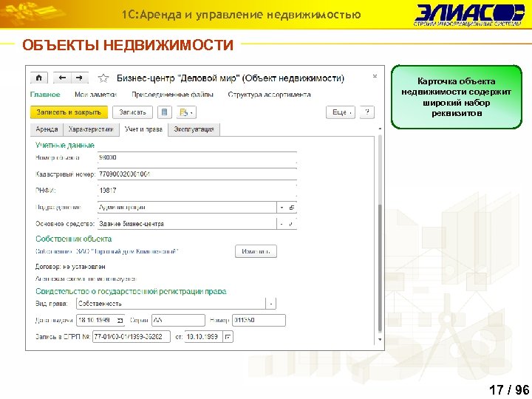Switch to the Аренда tab
532x399 pixels.
coord(47,129)
